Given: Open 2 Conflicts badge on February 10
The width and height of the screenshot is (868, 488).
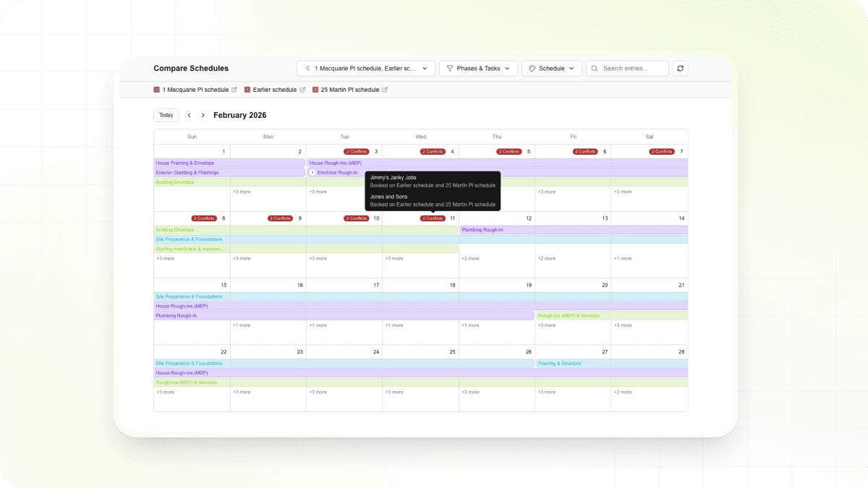Looking at the screenshot, I should 356,218.
